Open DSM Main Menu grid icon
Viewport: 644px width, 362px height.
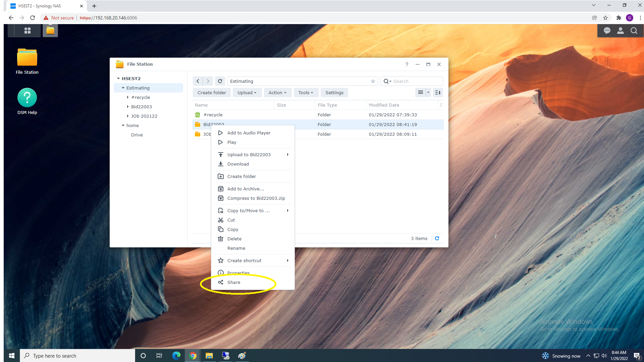(27, 31)
